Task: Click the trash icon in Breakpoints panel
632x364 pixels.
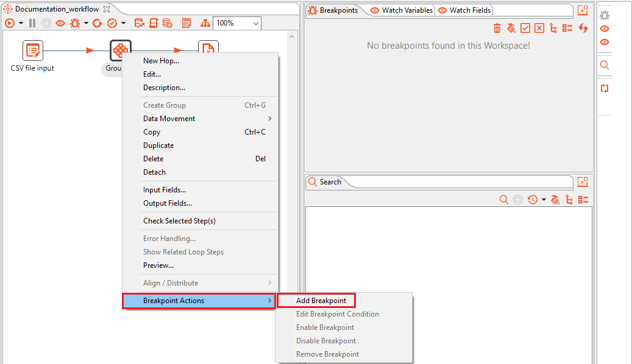Action: (x=497, y=28)
